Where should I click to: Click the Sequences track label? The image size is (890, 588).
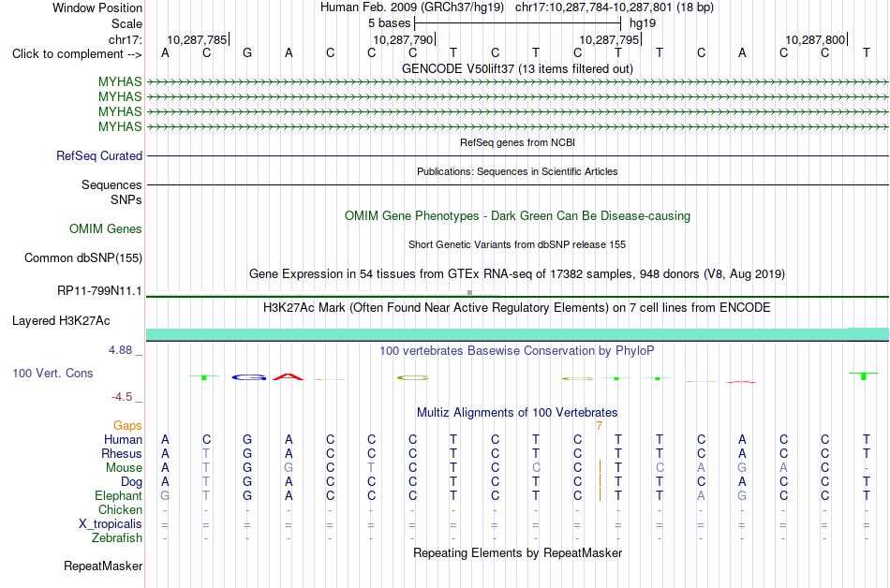point(111,184)
